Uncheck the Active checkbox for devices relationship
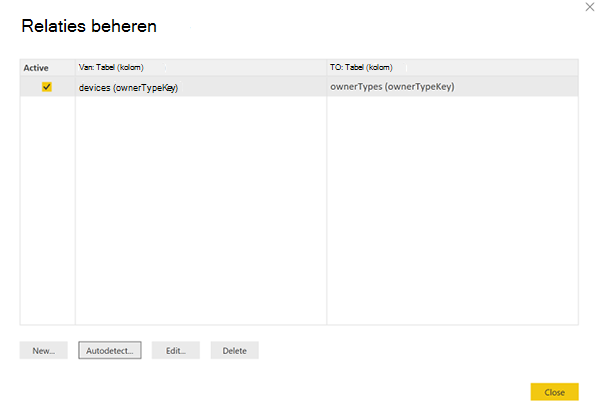600x409 pixels. (47, 87)
